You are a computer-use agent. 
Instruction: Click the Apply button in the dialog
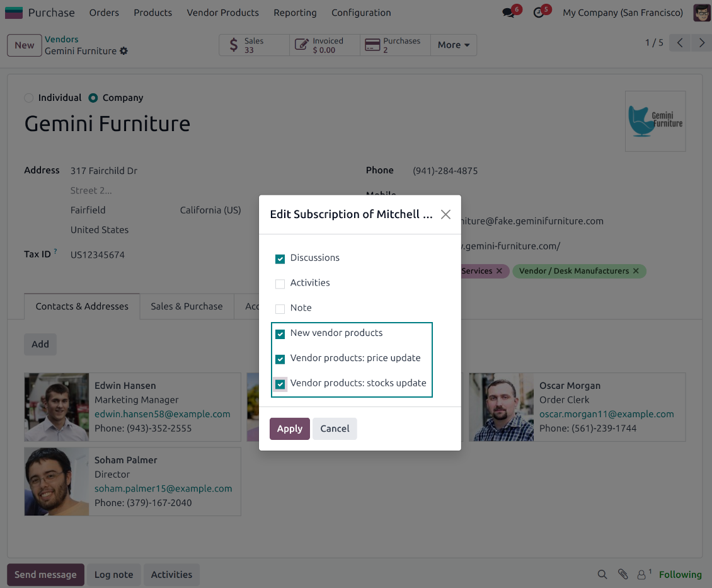[289, 429]
